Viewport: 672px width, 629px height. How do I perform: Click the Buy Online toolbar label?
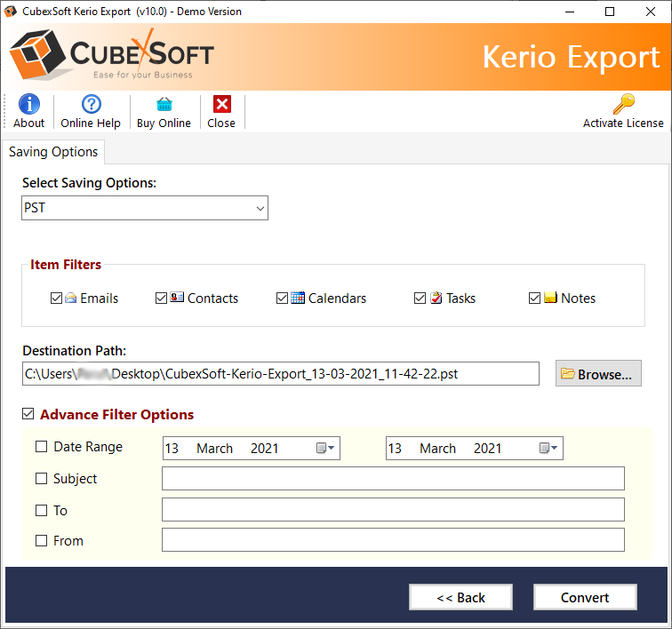(x=164, y=123)
